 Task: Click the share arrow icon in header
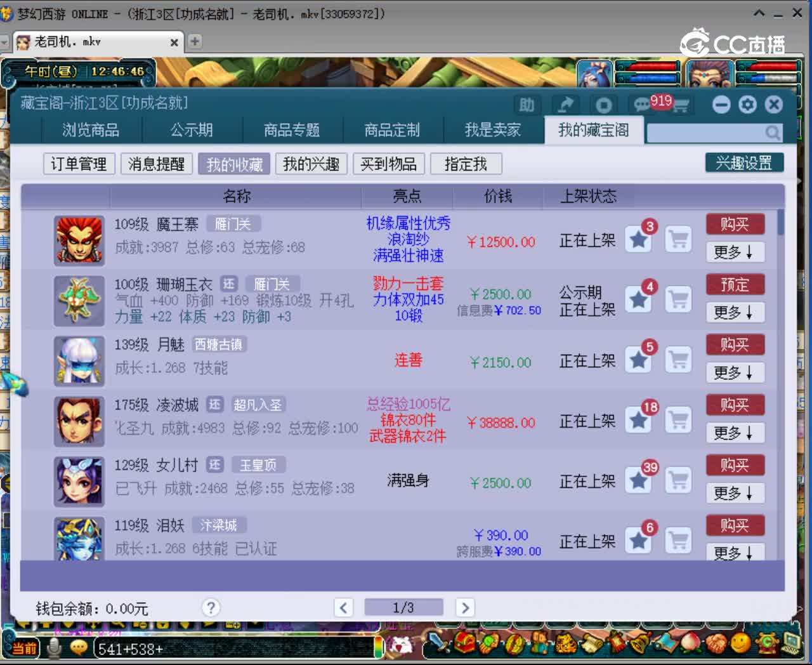(565, 105)
